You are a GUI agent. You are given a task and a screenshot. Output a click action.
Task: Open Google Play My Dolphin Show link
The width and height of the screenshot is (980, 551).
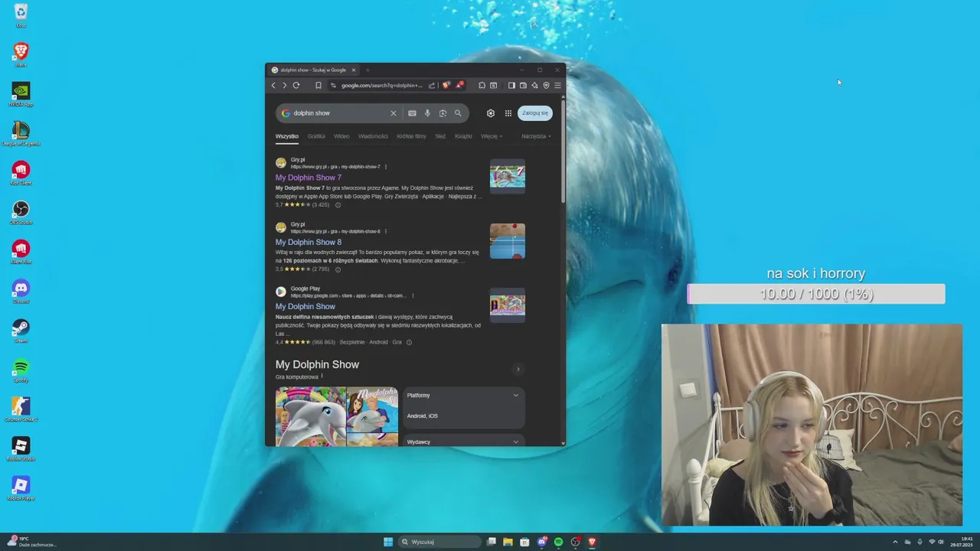point(305,306)
